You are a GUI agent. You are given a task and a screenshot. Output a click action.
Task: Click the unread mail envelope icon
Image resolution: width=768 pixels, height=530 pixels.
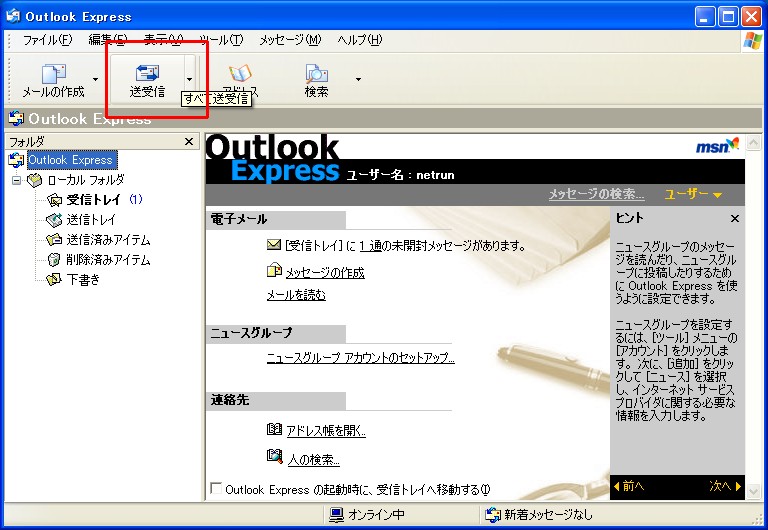pyautogui.click(x=274, y=244)
